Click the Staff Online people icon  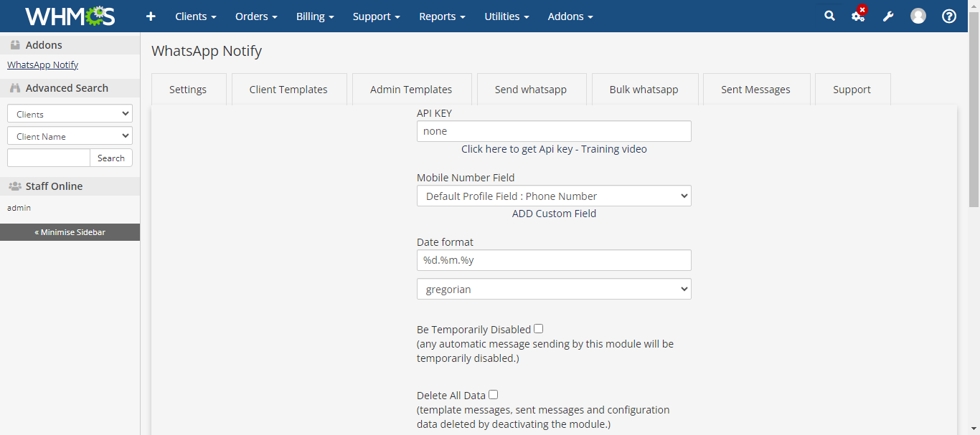pyautogui.click(x=15, y=186)
